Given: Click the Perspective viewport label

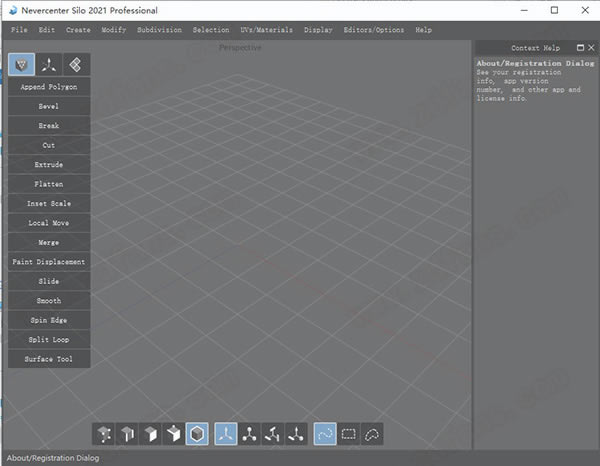Looking at the screenshot, I should coord(240,47).
